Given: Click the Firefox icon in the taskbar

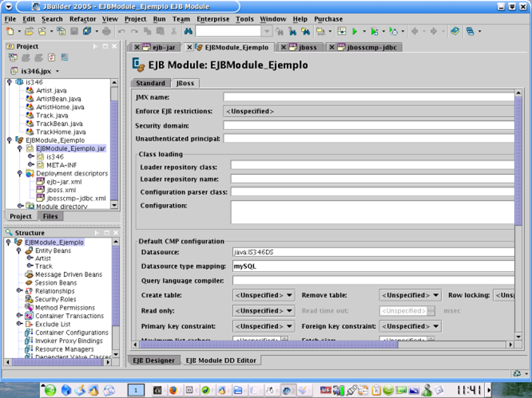Looking at the screenshot, I should click(x=173, y=390).
